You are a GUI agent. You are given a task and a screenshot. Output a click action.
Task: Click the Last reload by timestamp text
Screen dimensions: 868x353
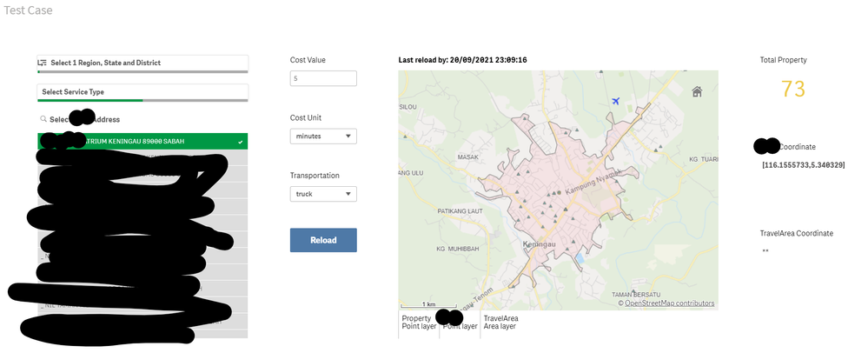coord(462,60)
